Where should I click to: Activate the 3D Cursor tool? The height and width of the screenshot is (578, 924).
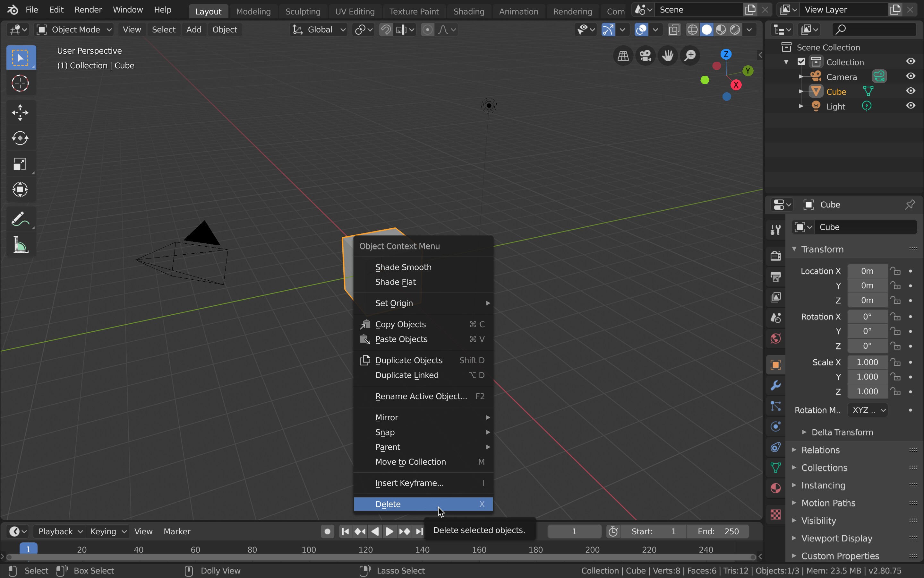coord(21,83)
